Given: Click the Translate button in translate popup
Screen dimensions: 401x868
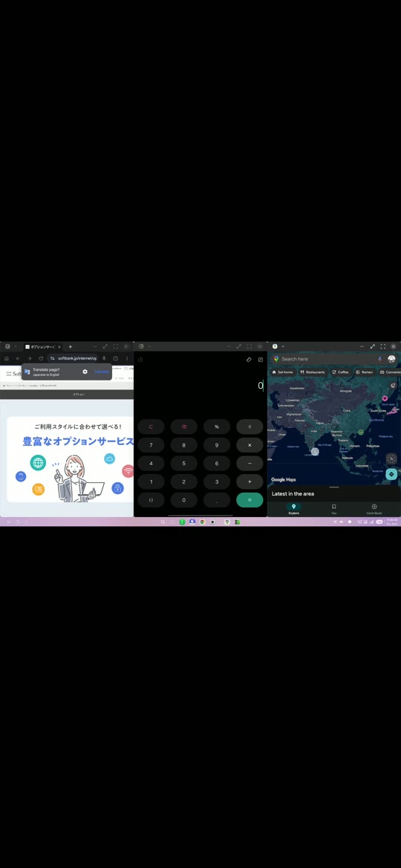Looking at the screenshot, I should (101, 372).
